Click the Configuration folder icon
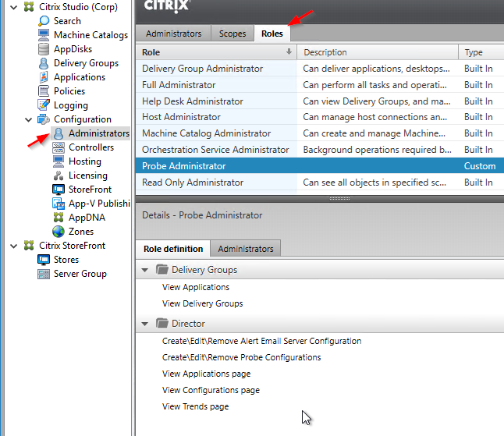504x436 pixels. tap(44, 119)
